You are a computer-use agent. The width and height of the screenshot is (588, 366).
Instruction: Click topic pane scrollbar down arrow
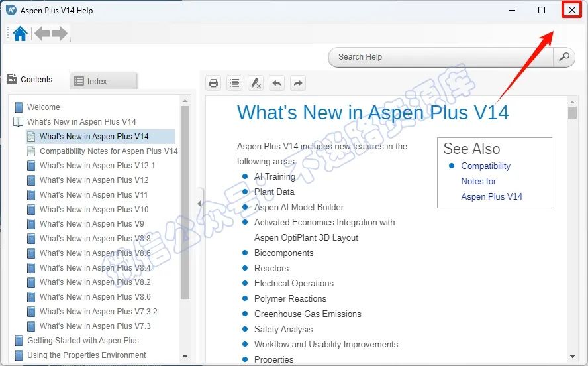click(x=572, y=357)
